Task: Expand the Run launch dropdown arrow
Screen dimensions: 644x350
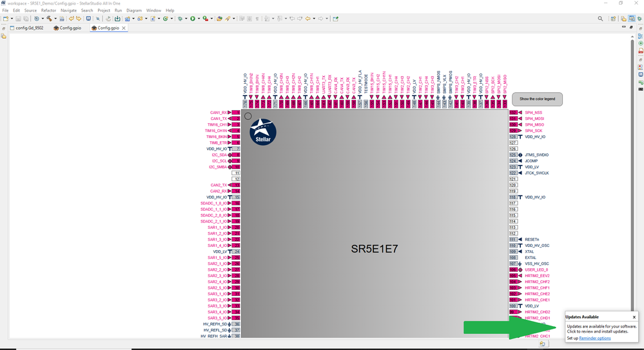Action: 199,19
